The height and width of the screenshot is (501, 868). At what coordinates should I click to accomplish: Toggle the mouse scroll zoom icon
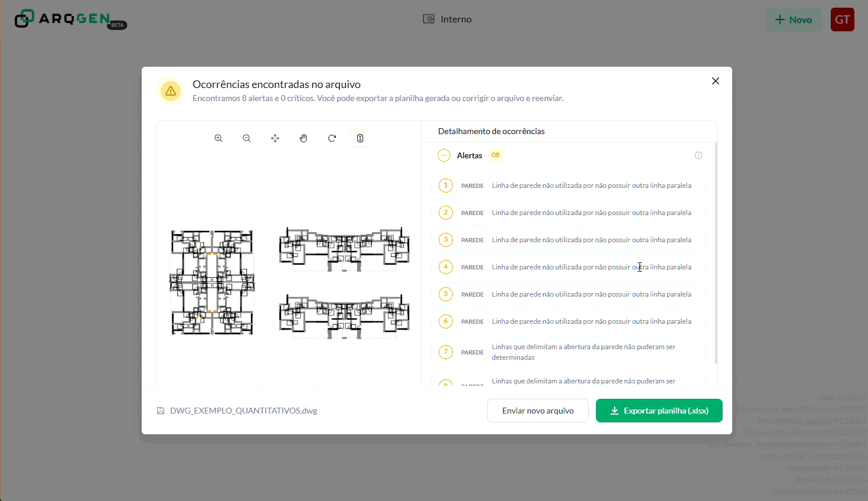pyautogui.click(x=360, y=138)
